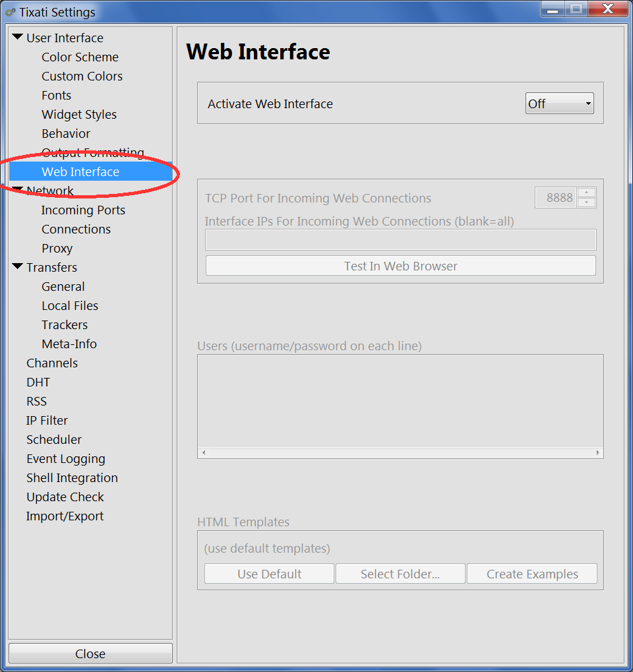
Task: Maximize the Tixati Settings window
Action: click(x=576, y=9)
